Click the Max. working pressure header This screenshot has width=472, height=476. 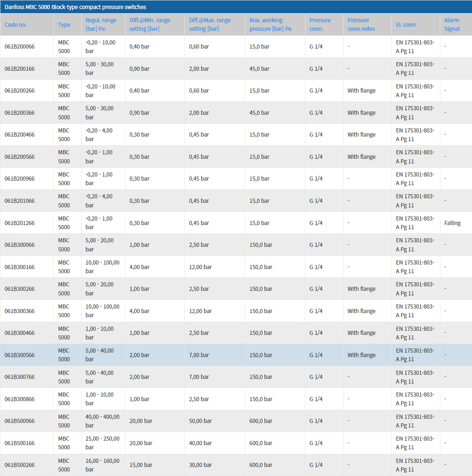pyautogui.click(x=270, y=25)
